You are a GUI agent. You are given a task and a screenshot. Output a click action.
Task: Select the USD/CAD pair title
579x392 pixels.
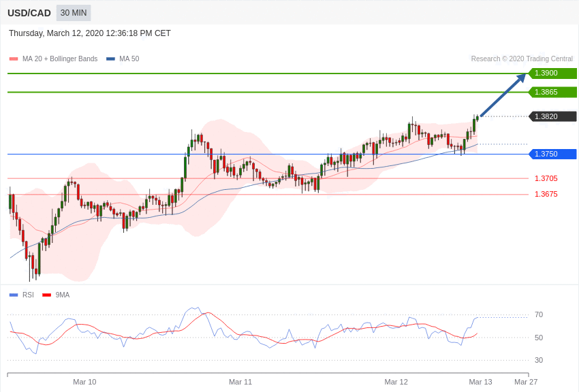[x=29, y=14]
